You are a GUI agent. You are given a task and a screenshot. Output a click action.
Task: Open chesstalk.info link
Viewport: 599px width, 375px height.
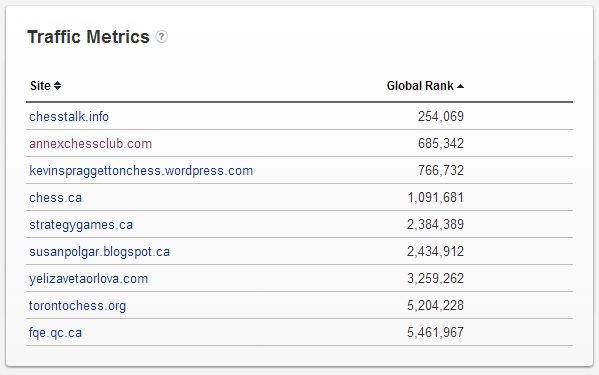pyautogui.click(x=69, y=116)
